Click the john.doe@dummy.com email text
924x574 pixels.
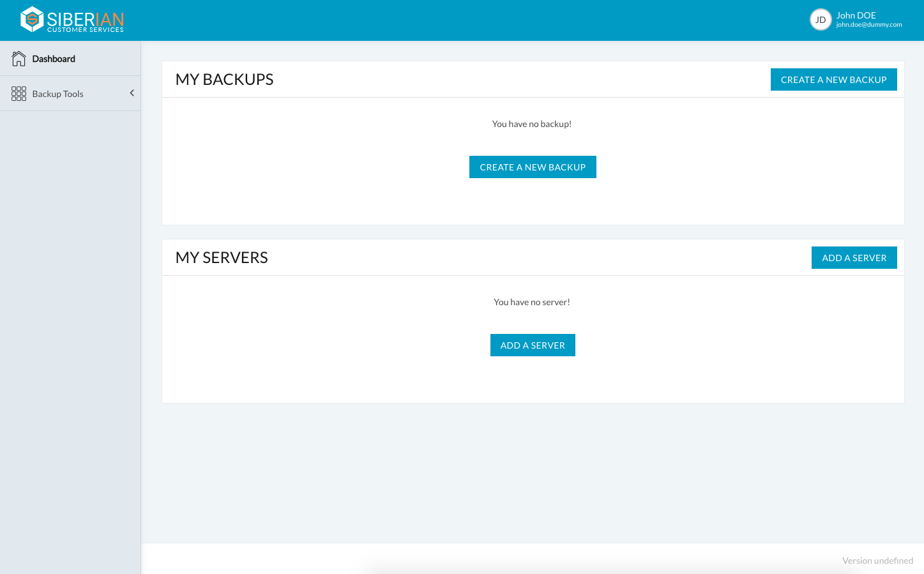[868, 25]
